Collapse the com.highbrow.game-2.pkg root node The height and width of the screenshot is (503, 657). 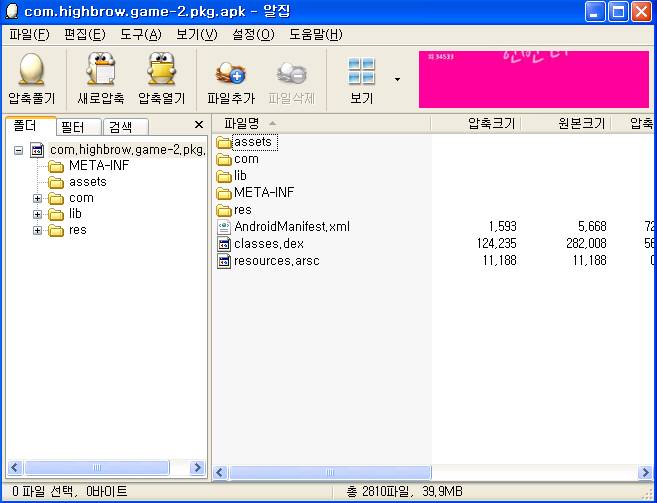pos(18,150)
